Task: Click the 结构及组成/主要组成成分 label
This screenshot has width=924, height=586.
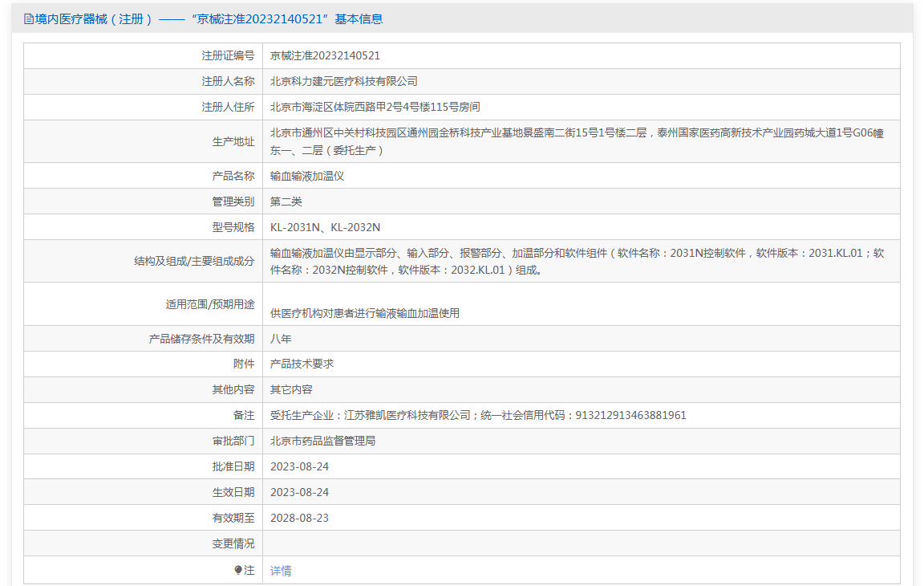Action: [194, 261]
